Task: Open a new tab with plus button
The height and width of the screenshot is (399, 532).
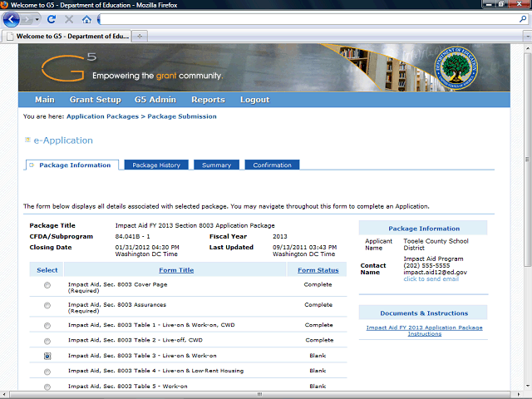Action: click(x=140, y=36)
